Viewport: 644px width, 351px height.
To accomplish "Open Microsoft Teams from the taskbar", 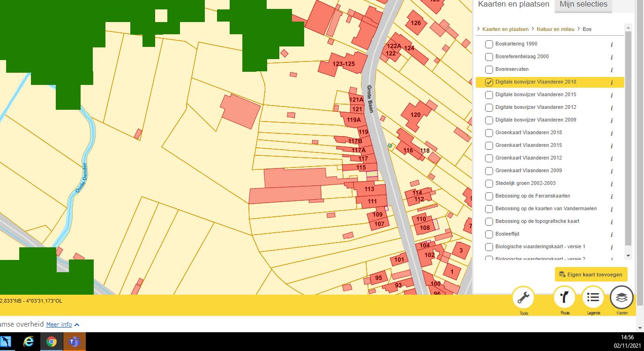I will click(x=74, y=342).
